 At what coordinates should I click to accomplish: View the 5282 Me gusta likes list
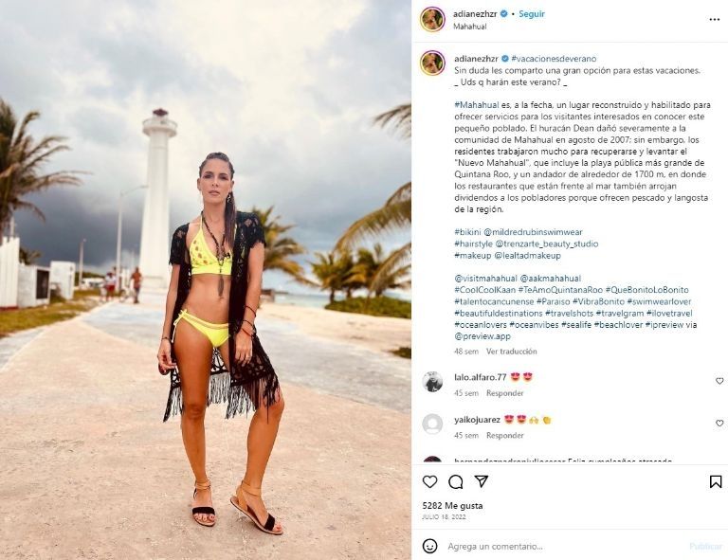pyautogui.click(x=452, y=506)
